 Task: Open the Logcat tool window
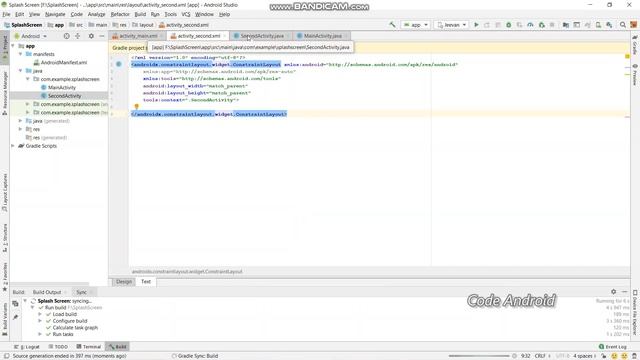pos(27,347)
